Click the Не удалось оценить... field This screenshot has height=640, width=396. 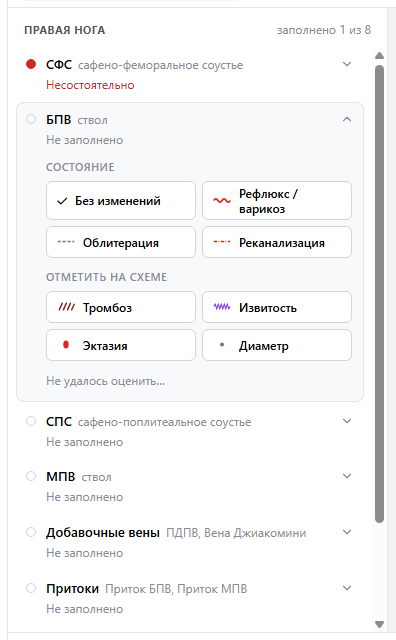click(x=105, y=381)
